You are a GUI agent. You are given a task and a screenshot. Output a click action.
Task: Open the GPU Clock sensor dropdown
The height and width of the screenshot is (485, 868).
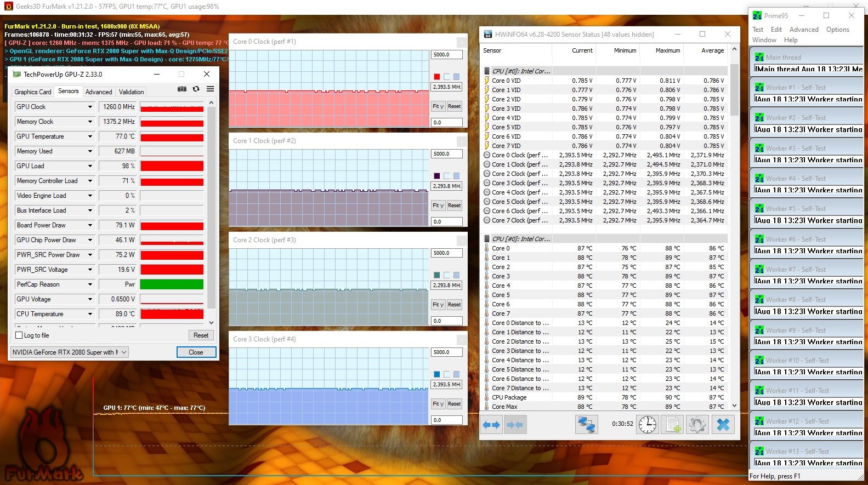click(90, 107)
